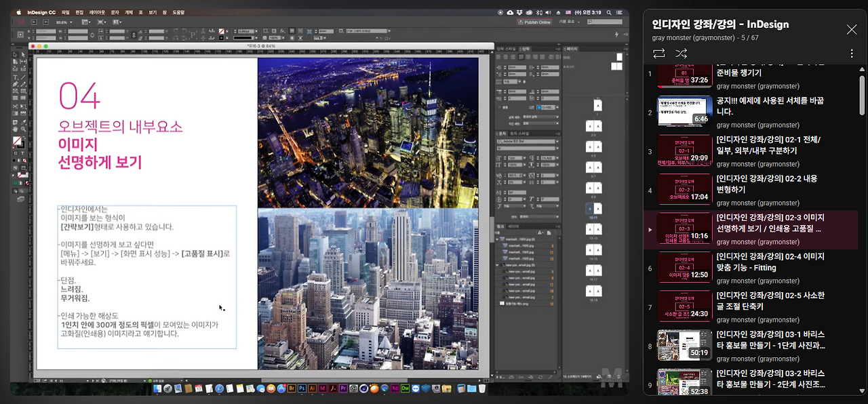The image size is (868, 404).
Task: Open the 보기 menu
Action: click(153, 12)
